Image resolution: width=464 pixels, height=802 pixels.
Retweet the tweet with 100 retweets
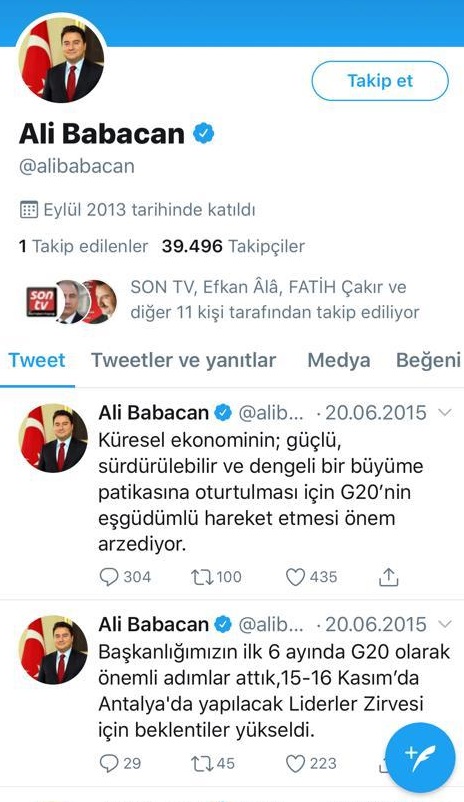pos(216,577)
